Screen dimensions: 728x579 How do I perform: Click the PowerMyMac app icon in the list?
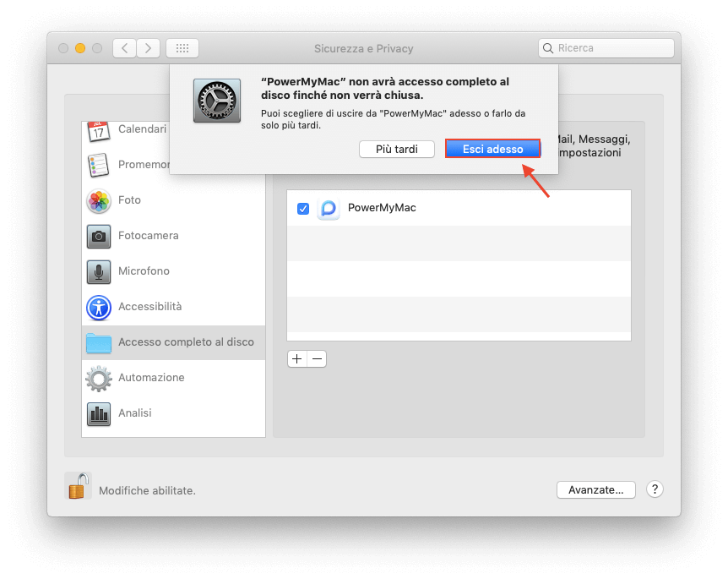tap(329, 208)
